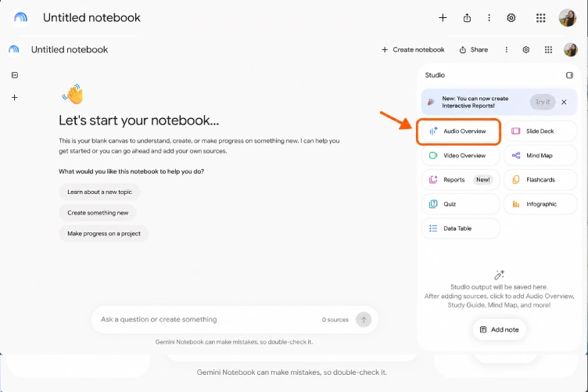Select the 'Learn about a new topic' chip
588x392 pixels.
coord(99,192)
